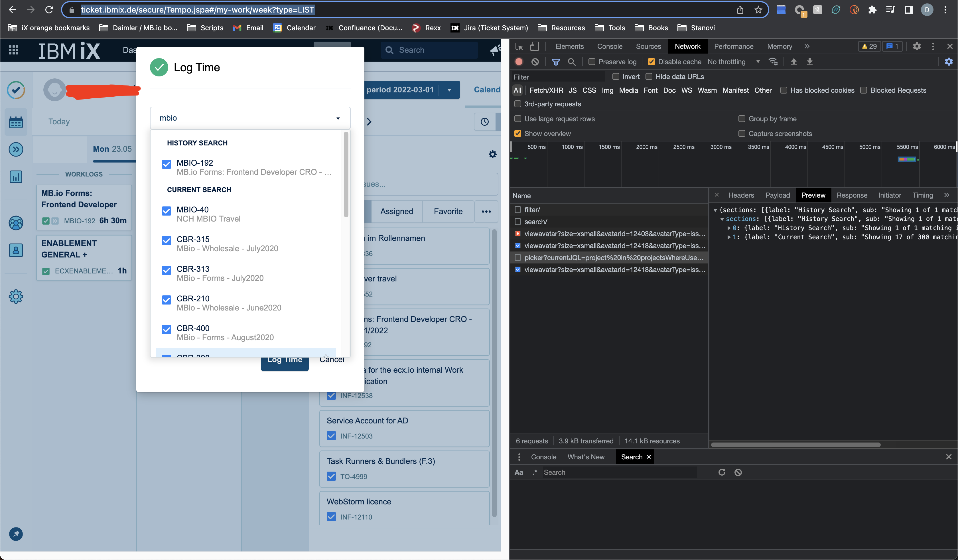Click the DevTools clear network log icon
Screen dimensions: 958x560
[x=535, y=62]
